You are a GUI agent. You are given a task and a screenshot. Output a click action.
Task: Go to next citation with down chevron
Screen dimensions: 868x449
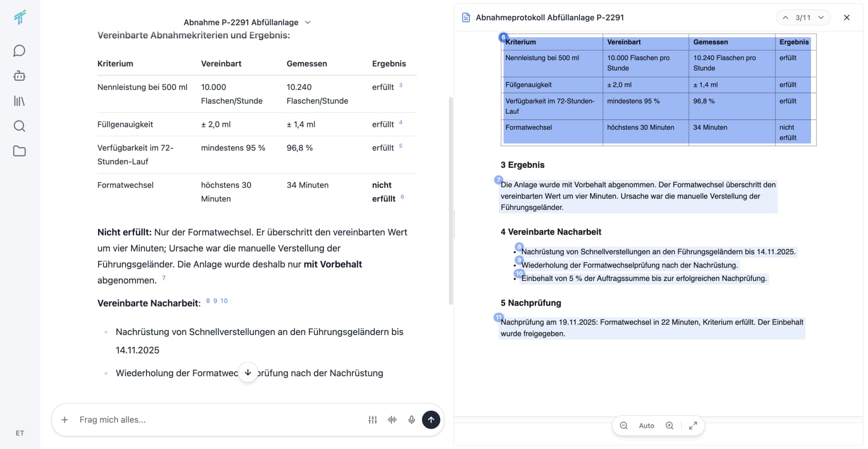click(821, 18)
